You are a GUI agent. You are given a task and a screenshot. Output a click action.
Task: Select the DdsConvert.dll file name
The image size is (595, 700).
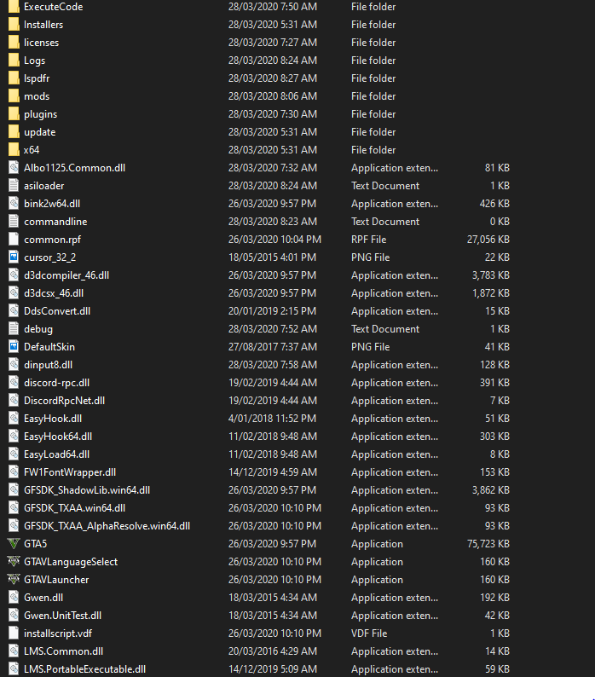pyautogui.click(x=57, y=310)
